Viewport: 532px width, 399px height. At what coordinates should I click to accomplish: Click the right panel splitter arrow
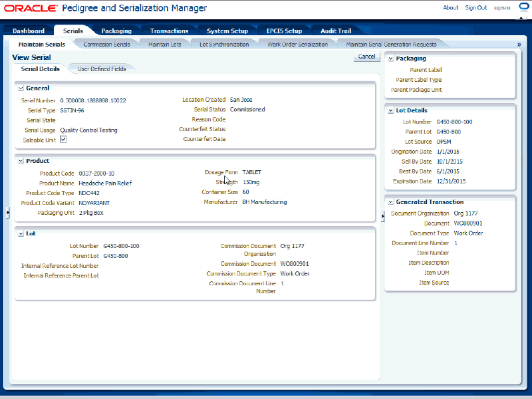click(383, 215)
